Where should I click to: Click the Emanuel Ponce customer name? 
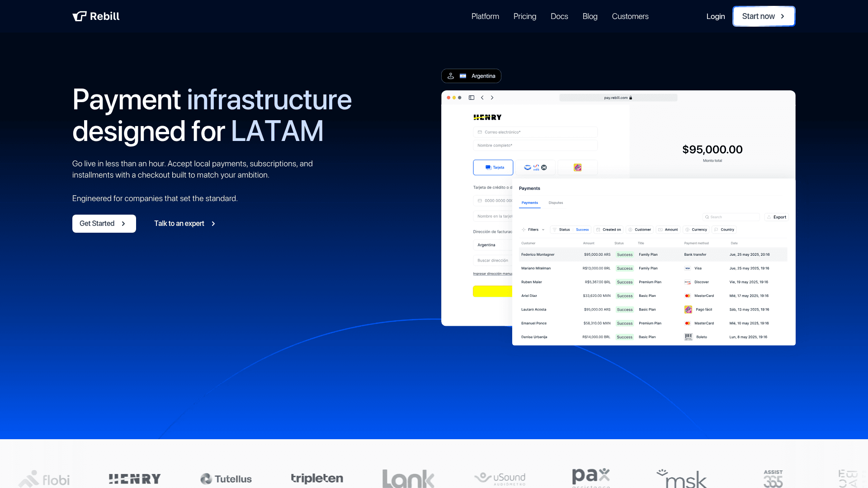click(534, 324)
